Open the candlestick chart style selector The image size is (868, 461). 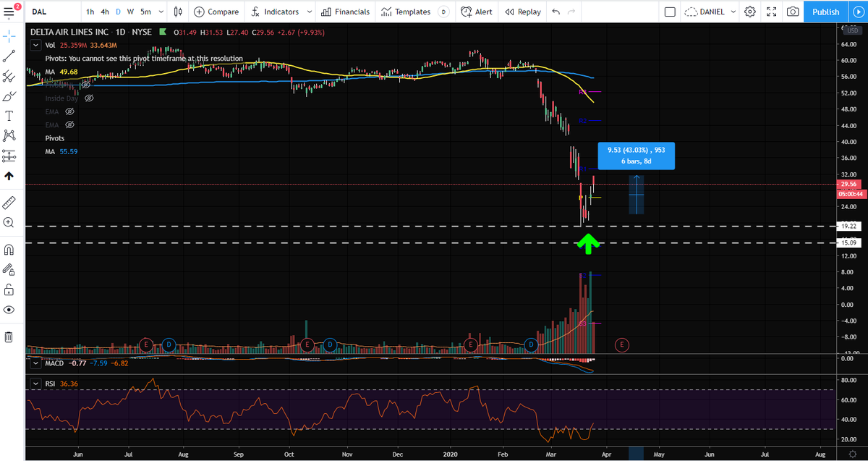point(178,12)
